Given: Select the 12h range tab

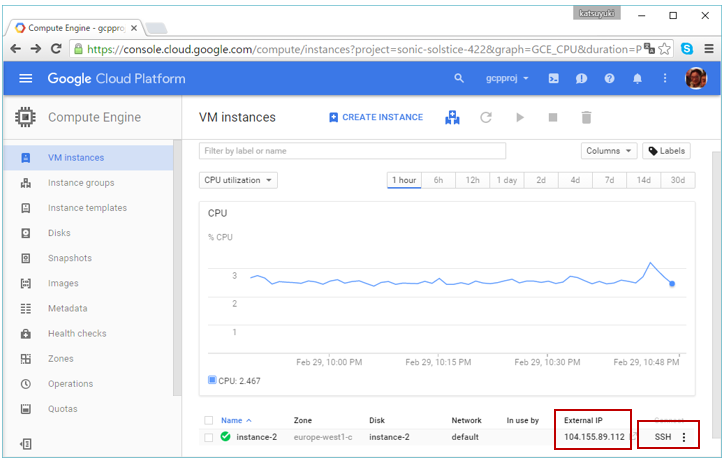Looking at the screenshot, I should [x=472, y=180].
